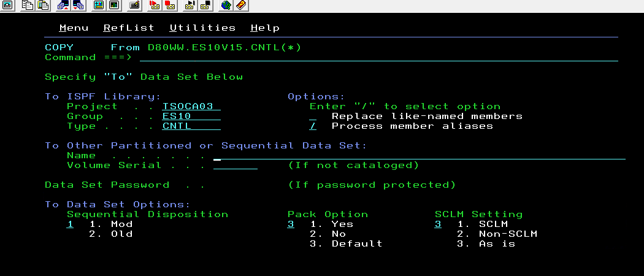Open the Help book icon
Image resolution: width=644 pixels, height=276 pixels.
point(240,6)
